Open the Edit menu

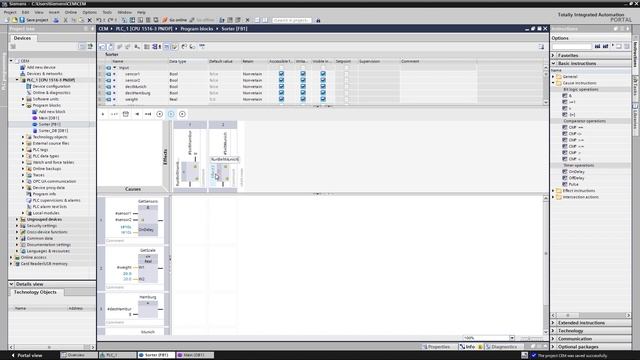25,12
